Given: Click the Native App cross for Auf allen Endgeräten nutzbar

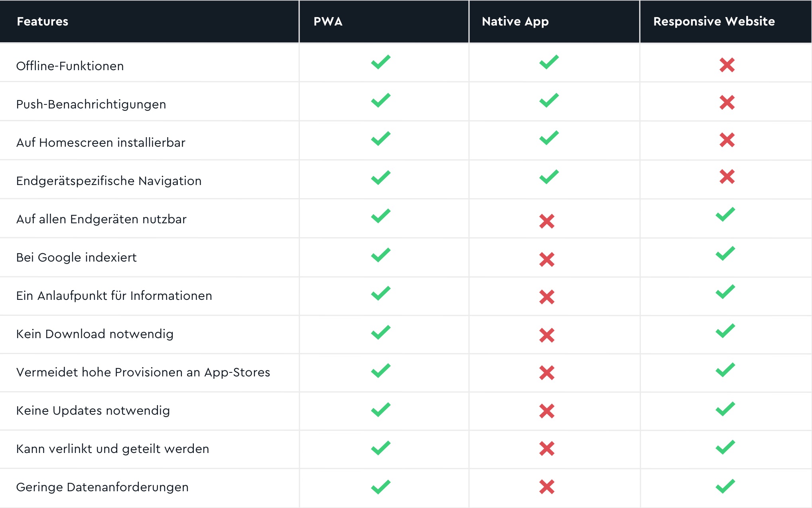Looking at the screenshot, I should [x=547, y=221].
